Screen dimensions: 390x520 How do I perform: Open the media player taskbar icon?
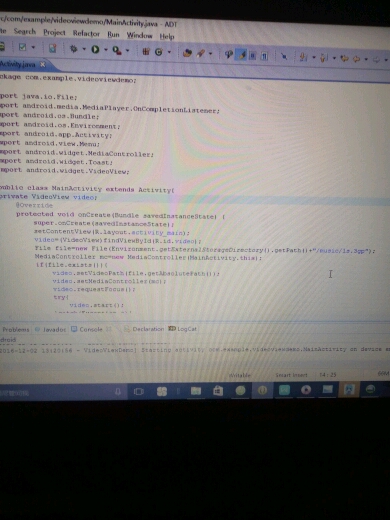click(306, 390)
